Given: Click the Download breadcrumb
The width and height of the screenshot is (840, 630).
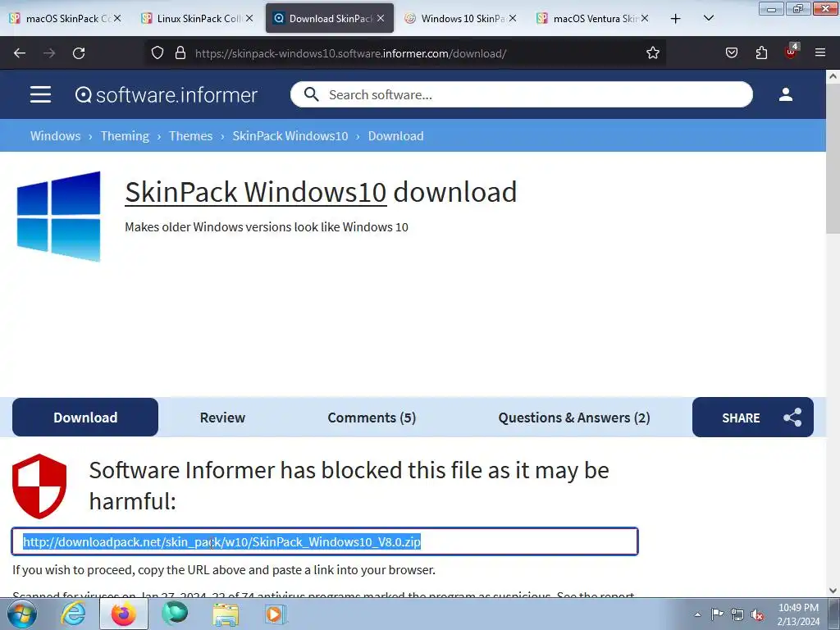Looking at the screenshot, I should 396,136.
